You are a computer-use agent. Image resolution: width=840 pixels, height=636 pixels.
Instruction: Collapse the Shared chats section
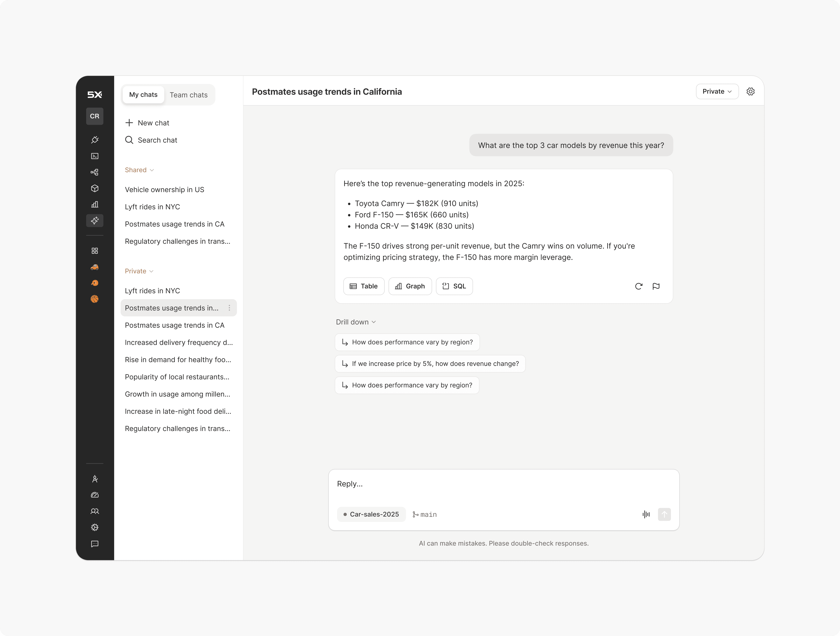pos(139,170)
